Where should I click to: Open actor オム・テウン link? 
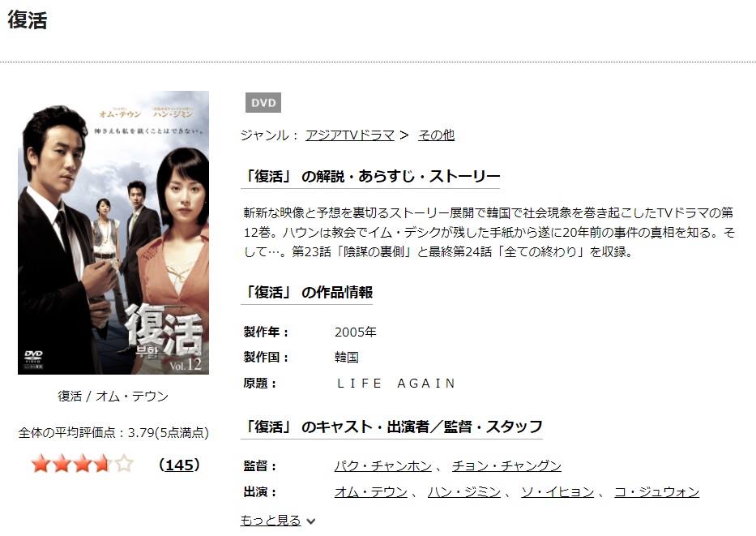click(371, 491)
